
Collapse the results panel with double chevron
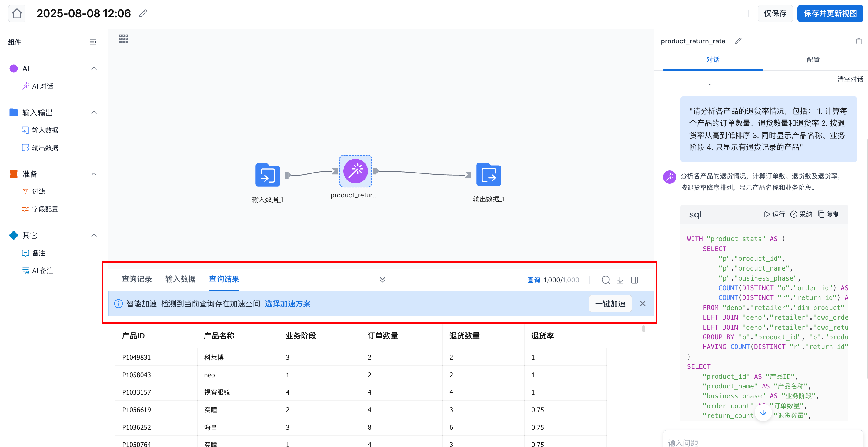(x=382, y=280)
